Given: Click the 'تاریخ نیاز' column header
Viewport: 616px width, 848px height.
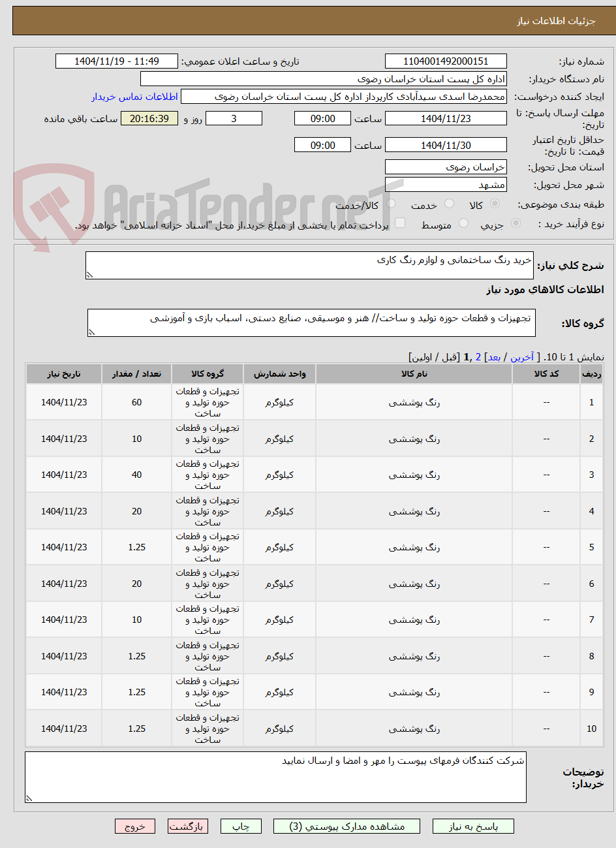Looking at the screenshot, I should pyautogui.click(x=64, y=373).
